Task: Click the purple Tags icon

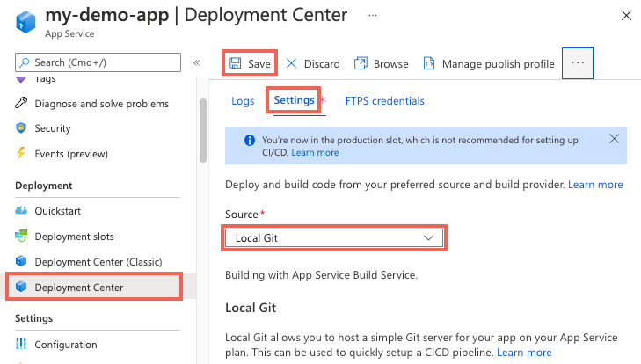Action: point(21,79)
